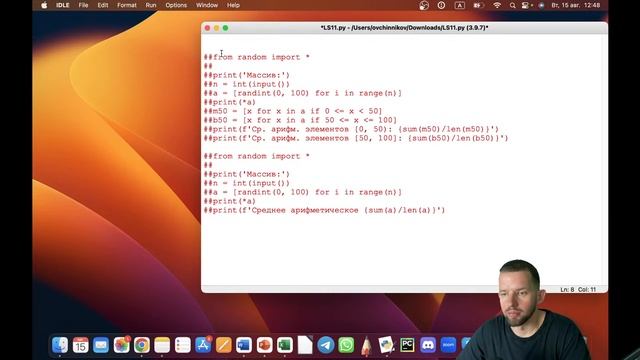Open Mail from the Dock
This screenshot has height=360, width=640.
[x=101, y=345]
